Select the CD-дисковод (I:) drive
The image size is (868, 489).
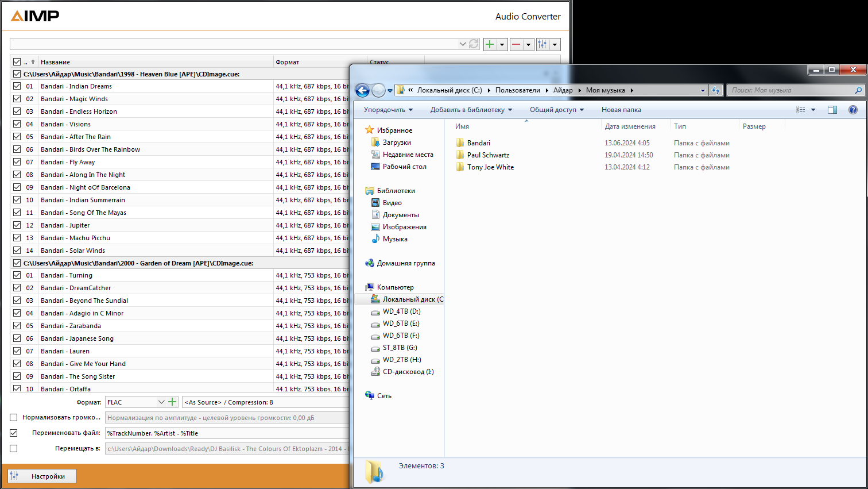tap(408, 372)
